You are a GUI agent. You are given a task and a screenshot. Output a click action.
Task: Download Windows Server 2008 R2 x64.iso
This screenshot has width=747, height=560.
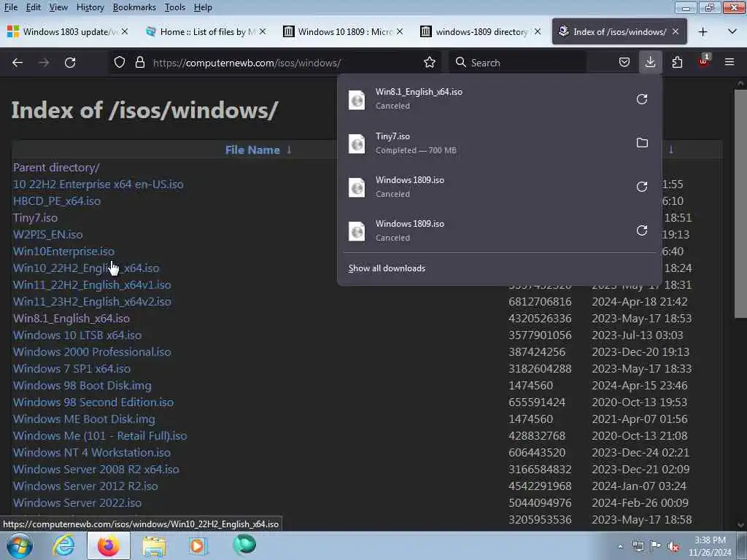pyautogui.click(x=96, y=469)
